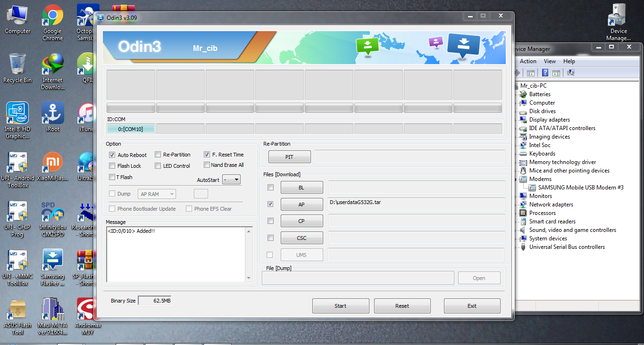Click the CSC file button

pyautogui.click(x=301, y=238)
